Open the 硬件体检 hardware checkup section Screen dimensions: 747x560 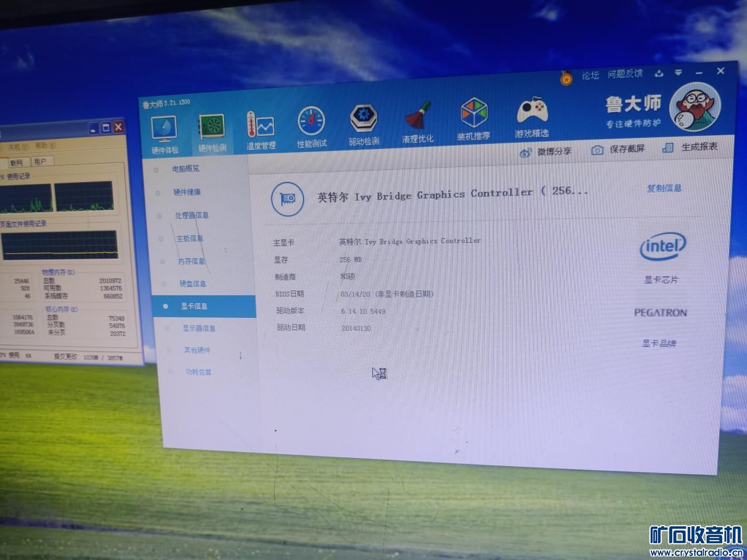pyautogui.click(x=164, y=136)
